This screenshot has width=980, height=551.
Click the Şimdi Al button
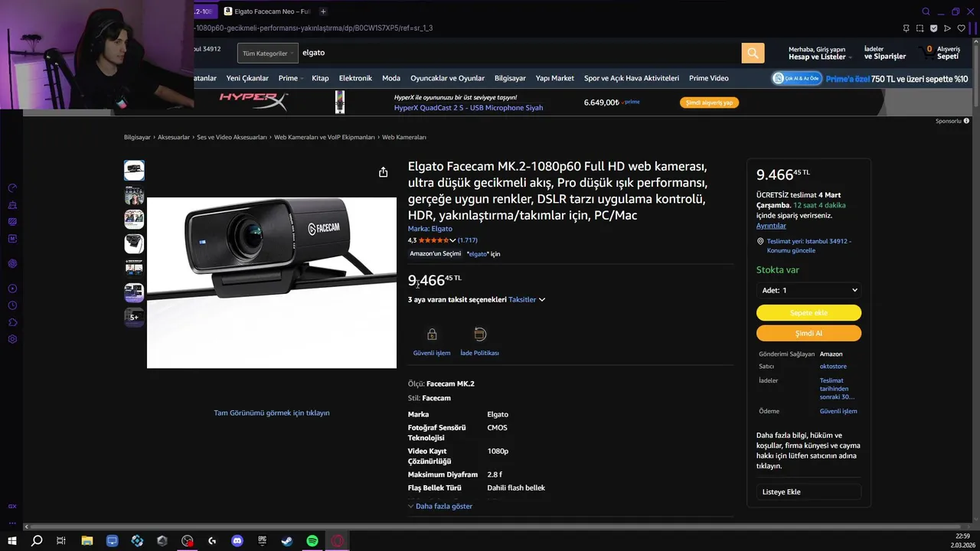tap(808, 333)
